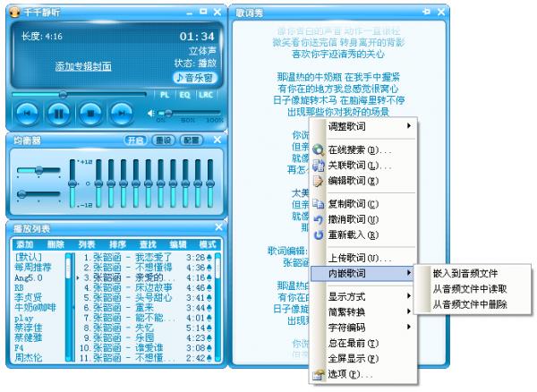Click the 重新载入 reload icon
This screenshot has height=392, width=537.
[318, 234]
